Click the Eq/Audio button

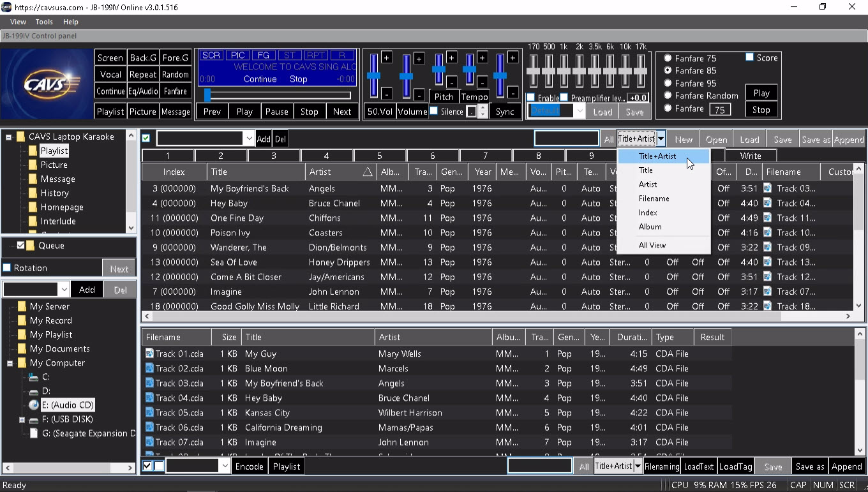click(x=143, y=91)
